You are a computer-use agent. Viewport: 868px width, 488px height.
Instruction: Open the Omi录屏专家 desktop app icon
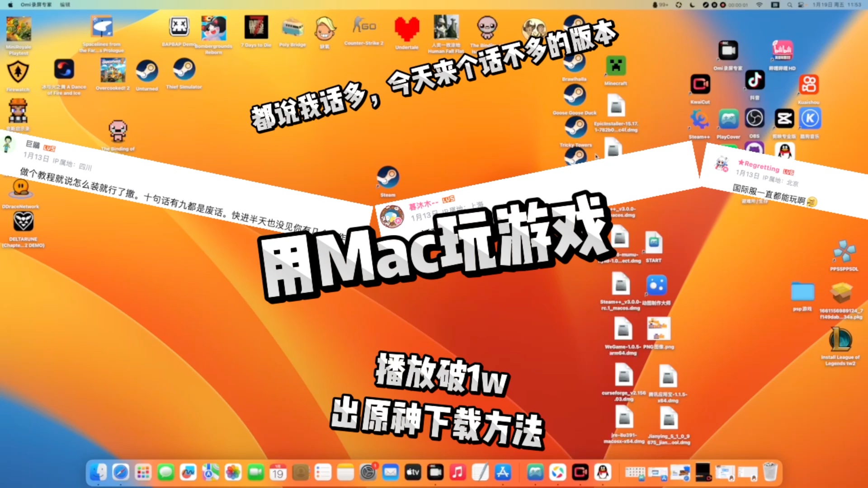728,51
